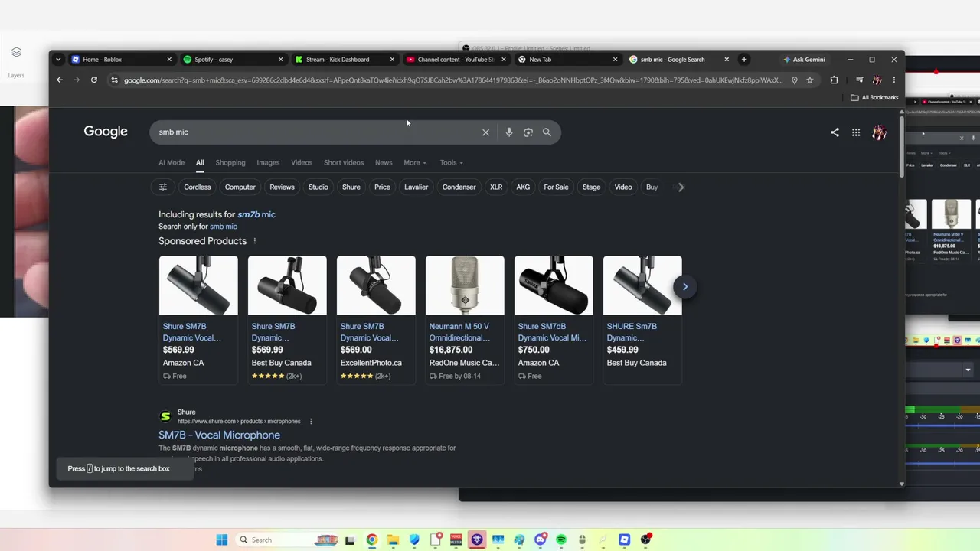Select the Images results tab
Viewport: 980px width, 551px height.
[268, 162]
